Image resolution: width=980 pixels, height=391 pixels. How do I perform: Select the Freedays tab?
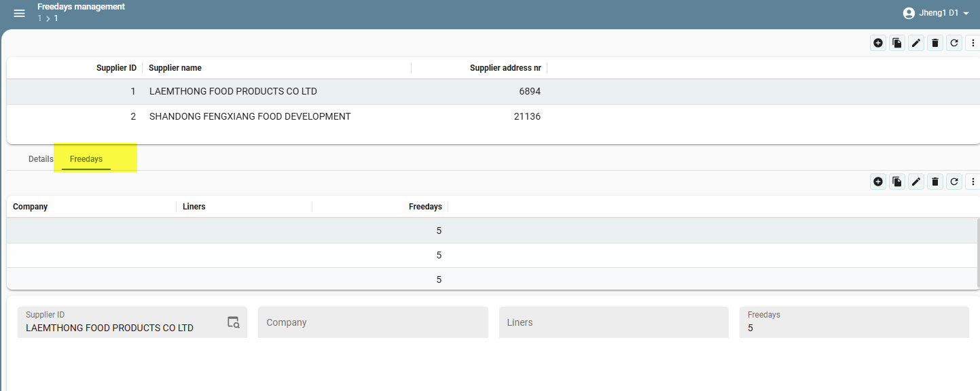pos(86,159)
